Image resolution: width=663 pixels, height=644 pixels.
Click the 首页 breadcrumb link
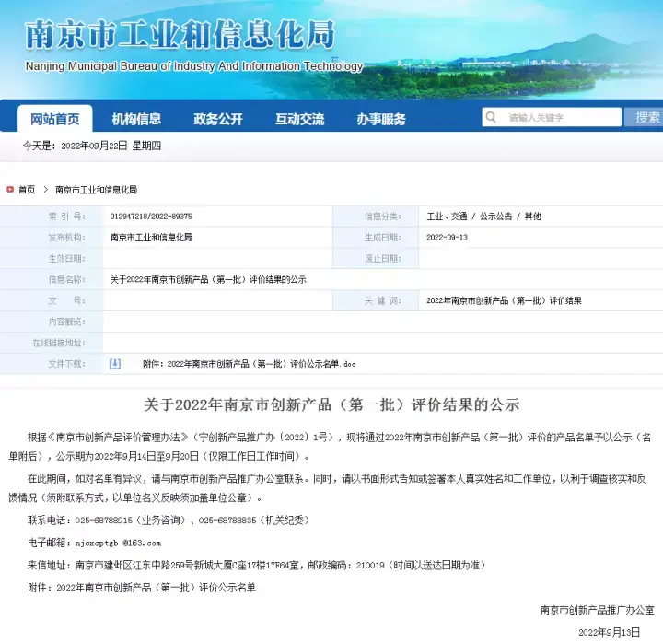(x=26, y=190)
